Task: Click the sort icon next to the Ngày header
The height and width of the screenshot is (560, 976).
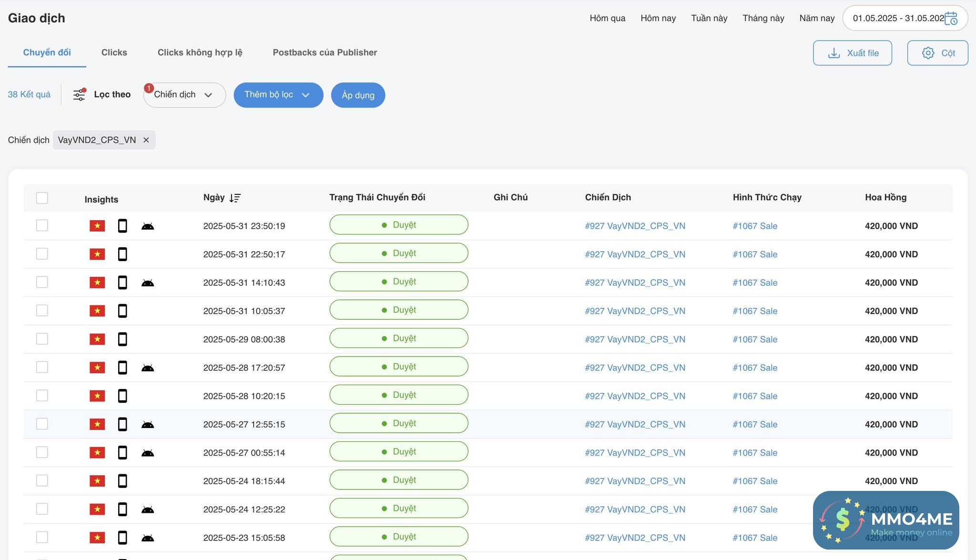Action: point(235,198)
